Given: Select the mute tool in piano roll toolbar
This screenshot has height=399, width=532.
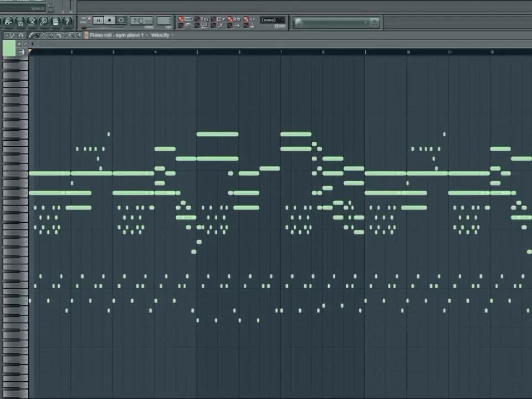Looking at the screenshot, I should pos(51,35).
